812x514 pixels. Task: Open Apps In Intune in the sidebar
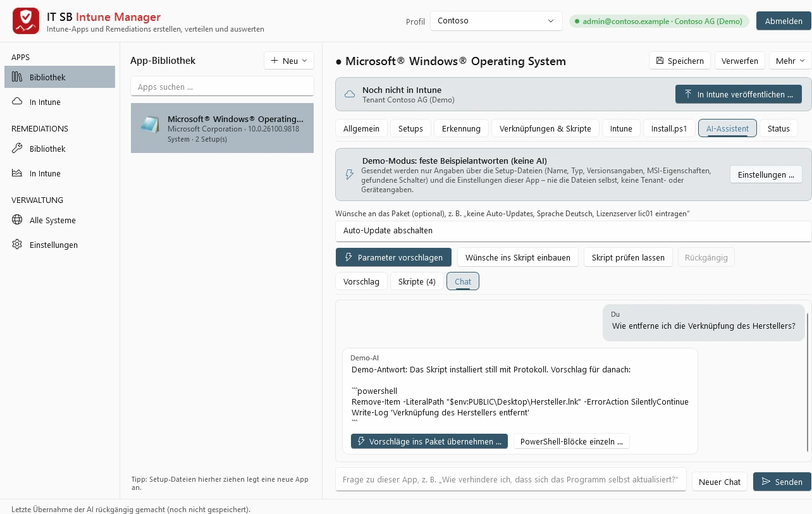(59, 102)
